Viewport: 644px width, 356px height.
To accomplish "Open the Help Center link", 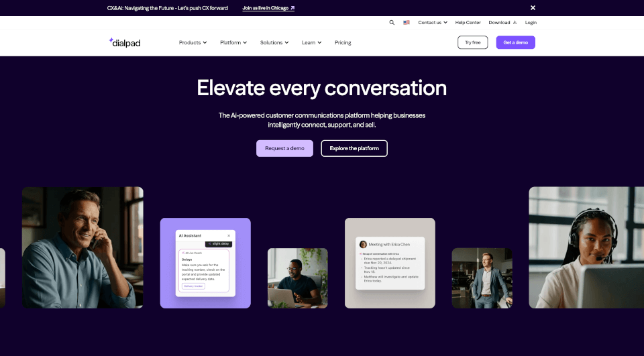I will 468,23.
